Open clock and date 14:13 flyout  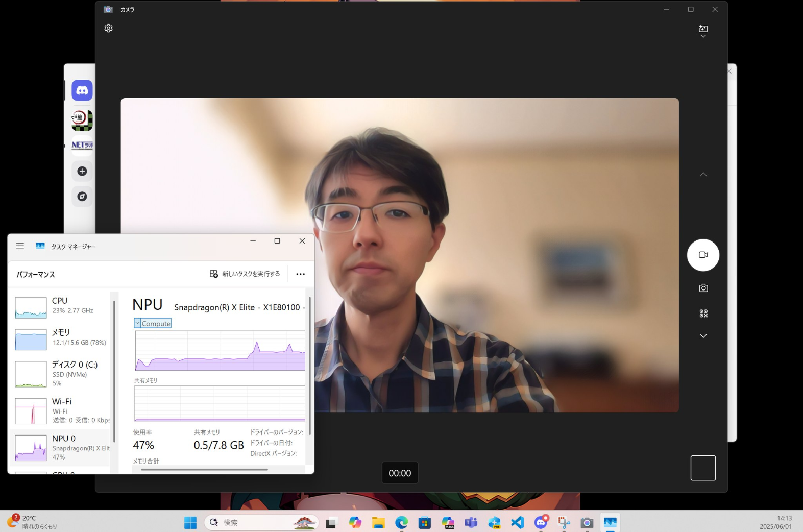pyautogui.click(x=776, y=522)
